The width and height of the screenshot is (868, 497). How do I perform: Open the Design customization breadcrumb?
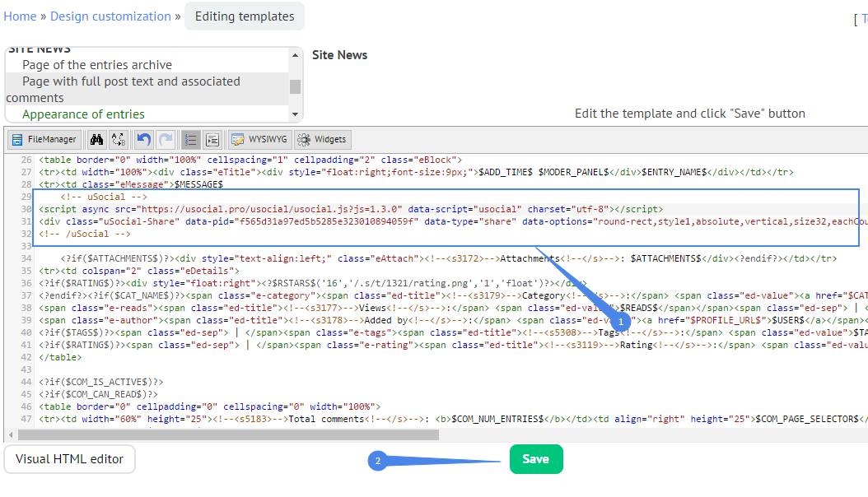[110, 16]
